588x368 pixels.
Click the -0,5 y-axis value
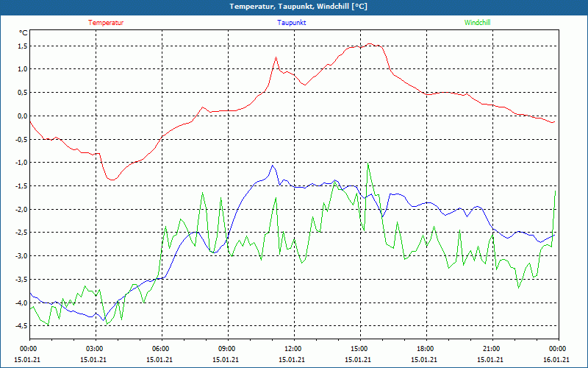point(21,139)
